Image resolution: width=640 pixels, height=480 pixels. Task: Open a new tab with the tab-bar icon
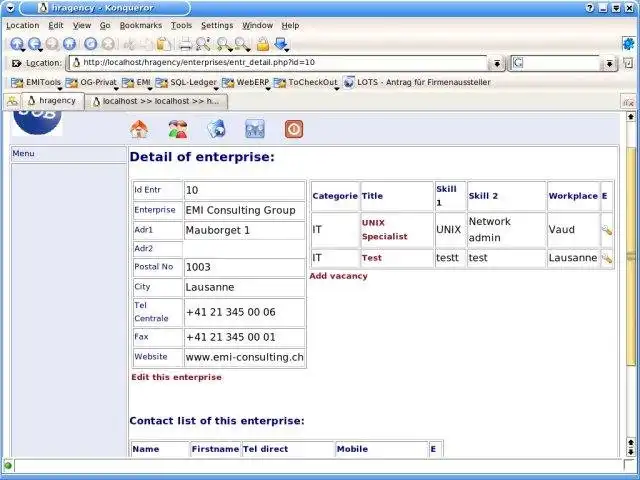12,101
